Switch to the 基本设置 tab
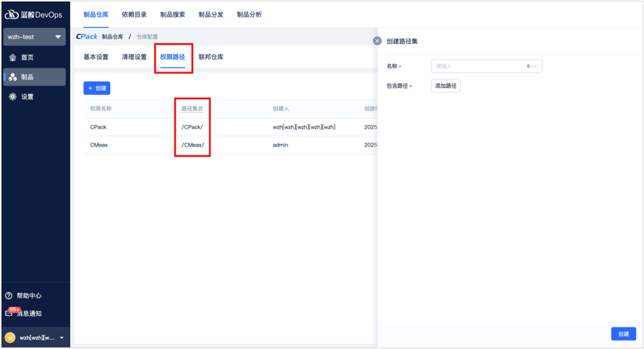644x349 pixels. click(96, 57)
